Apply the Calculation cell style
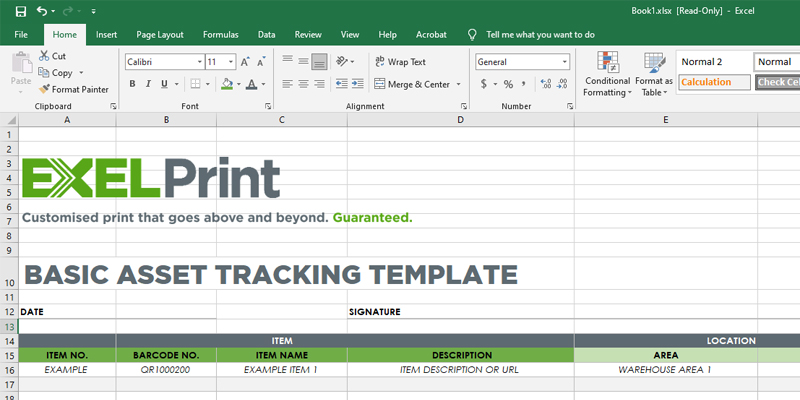This screenshot has height=400, width=800. [x=714, y=82]
